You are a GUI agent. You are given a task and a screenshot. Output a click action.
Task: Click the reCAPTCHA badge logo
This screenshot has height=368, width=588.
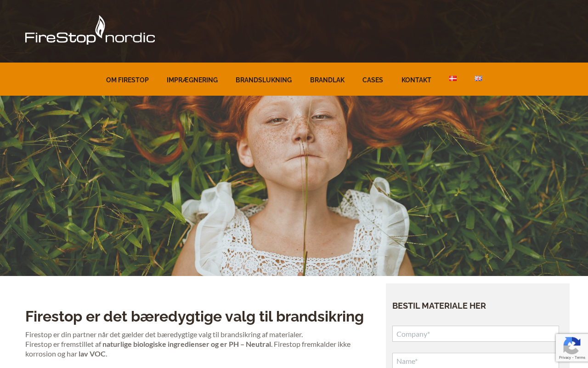click(571, 345)
